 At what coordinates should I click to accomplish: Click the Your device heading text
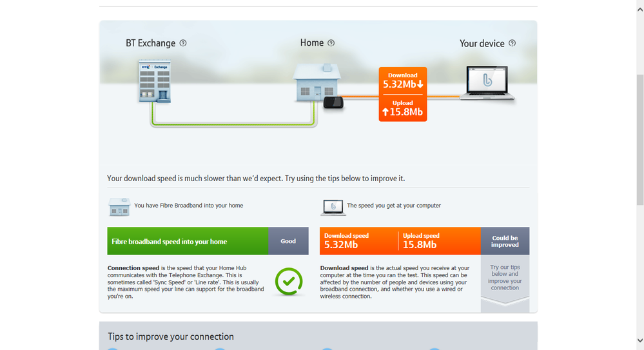(x=482, y=44)
